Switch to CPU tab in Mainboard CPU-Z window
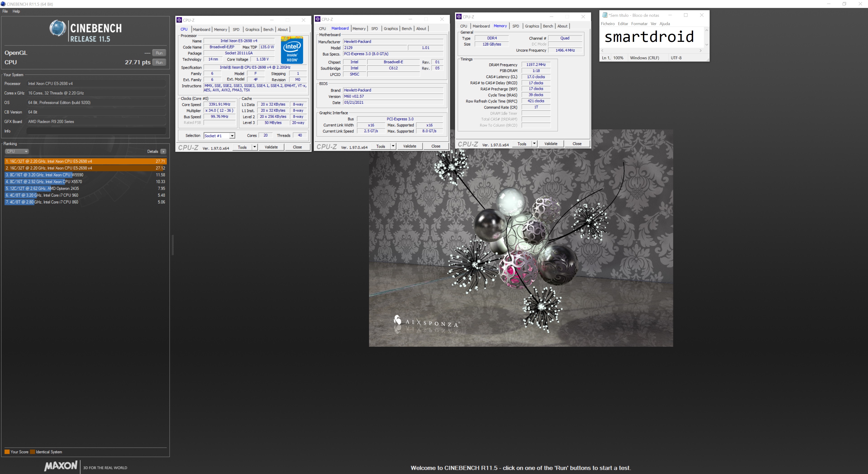Image resolution: width=868 pixels, height=474 pixels. pyautogui.click(x=322, y=29)
